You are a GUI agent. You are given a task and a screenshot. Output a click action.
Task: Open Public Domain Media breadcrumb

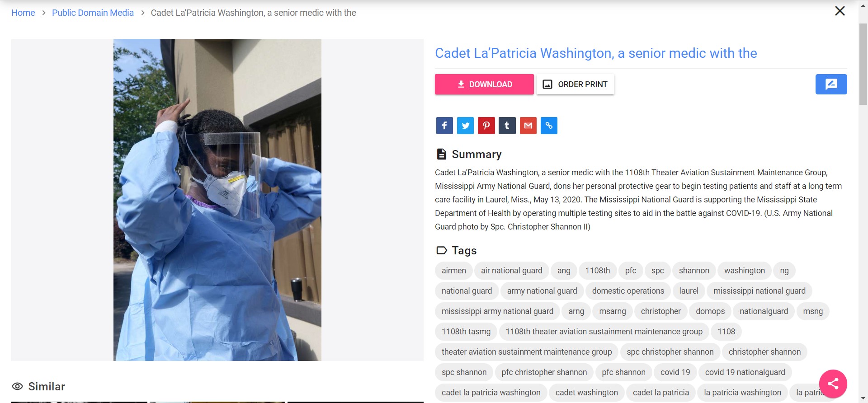click(93, 13)
